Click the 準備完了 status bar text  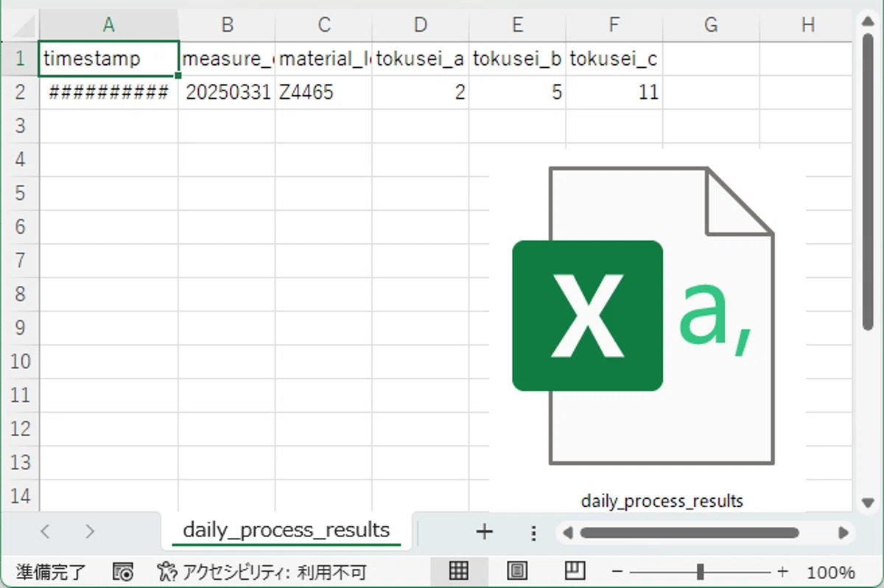point(51,572)
